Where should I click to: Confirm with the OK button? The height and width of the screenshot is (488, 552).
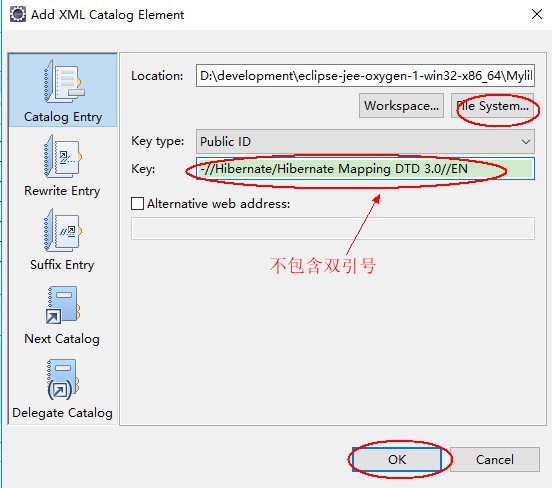(397, 459)
